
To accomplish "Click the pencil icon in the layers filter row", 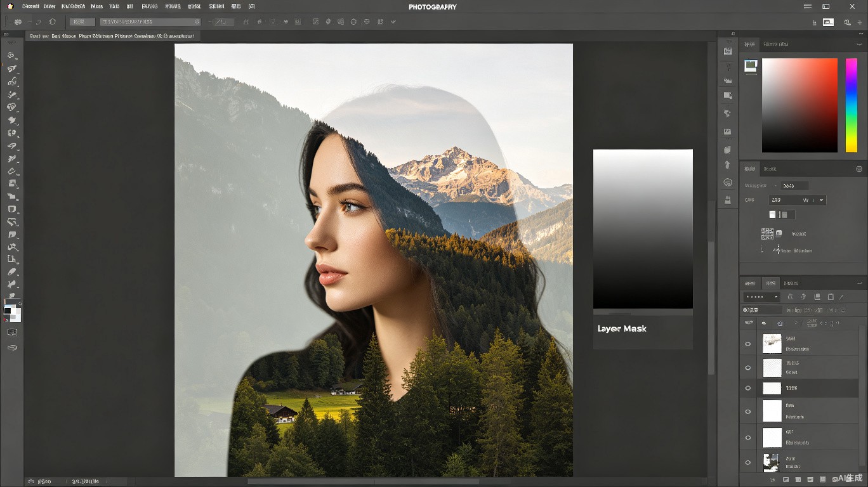I will 842,297.
